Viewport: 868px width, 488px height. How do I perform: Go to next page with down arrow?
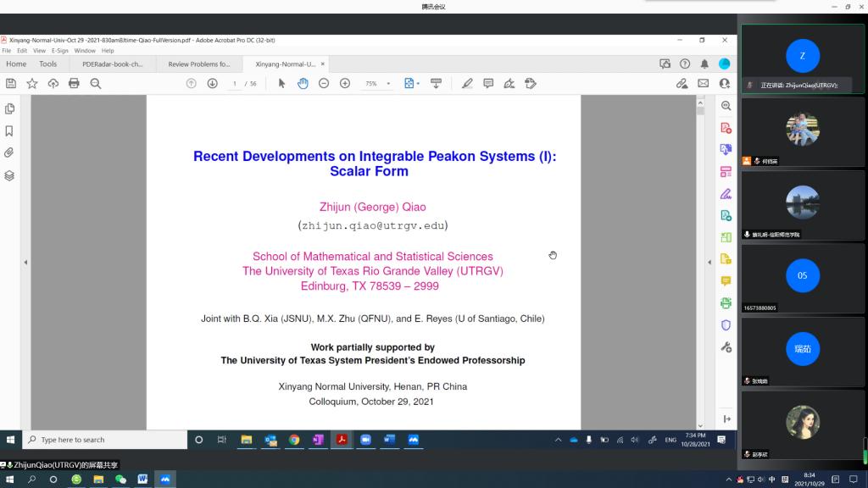212,83
